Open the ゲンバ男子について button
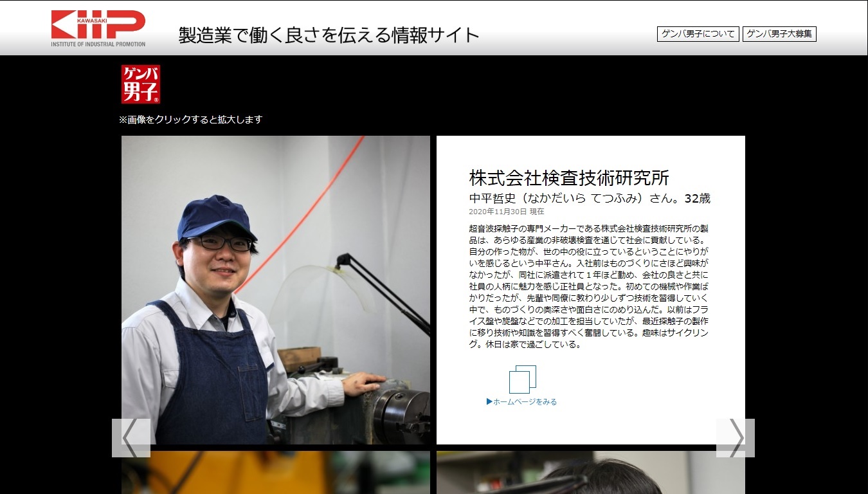This screenshot has width=868, height=494. pyautogui.click(x=698, y=34)
